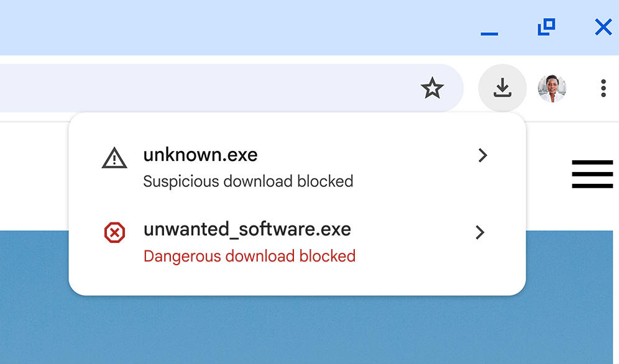Click the empty light-blue tab strip area
The width and height of the screenshot is (619, 364).
(237, 27)
